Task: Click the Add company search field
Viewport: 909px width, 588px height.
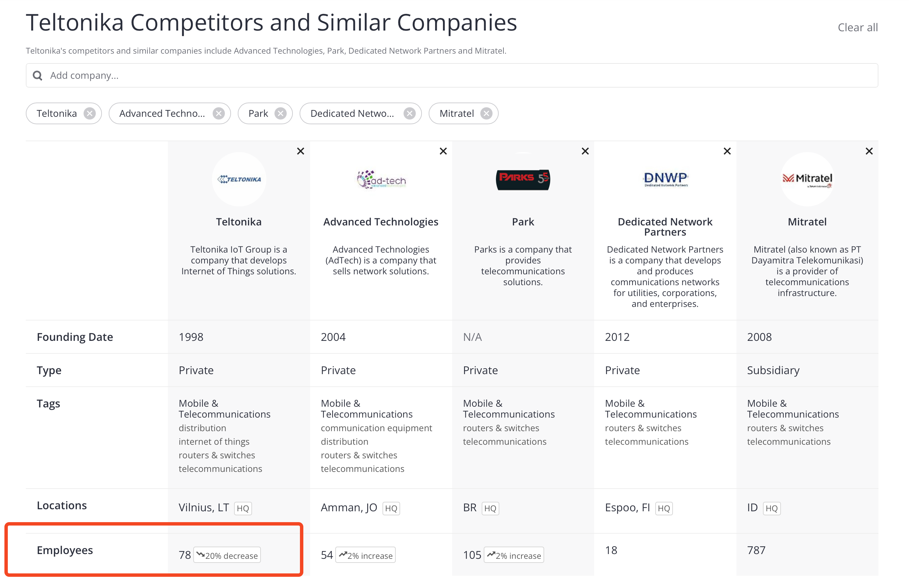Action: [452, 76]
